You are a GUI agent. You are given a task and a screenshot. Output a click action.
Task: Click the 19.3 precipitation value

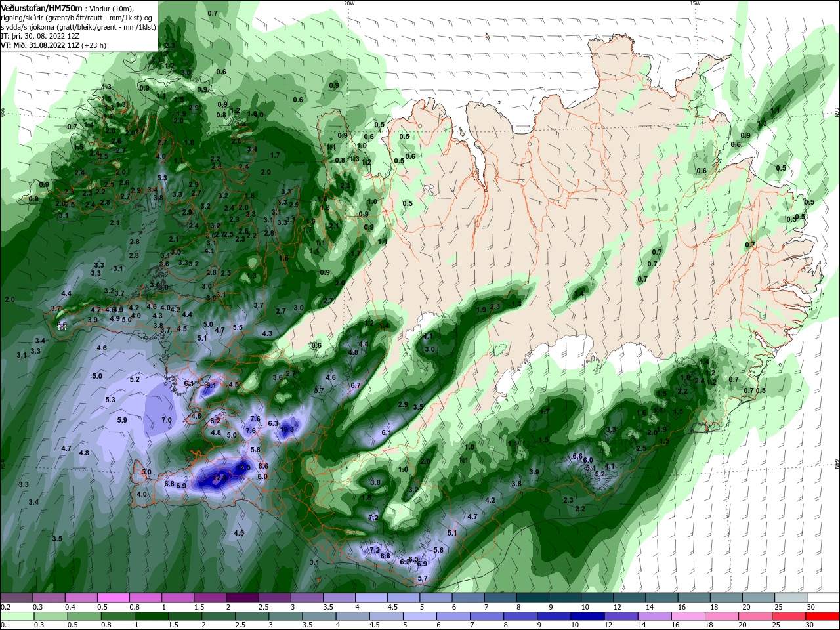pyautogui.click(x=287, y=430)
